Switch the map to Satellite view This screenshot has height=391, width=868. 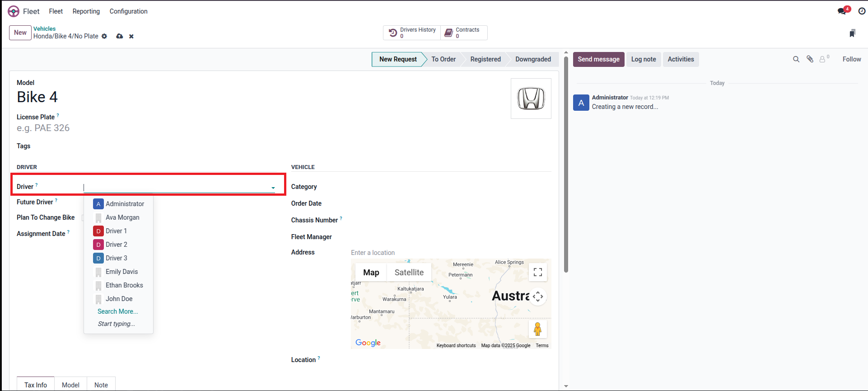(x=409, y=272)
